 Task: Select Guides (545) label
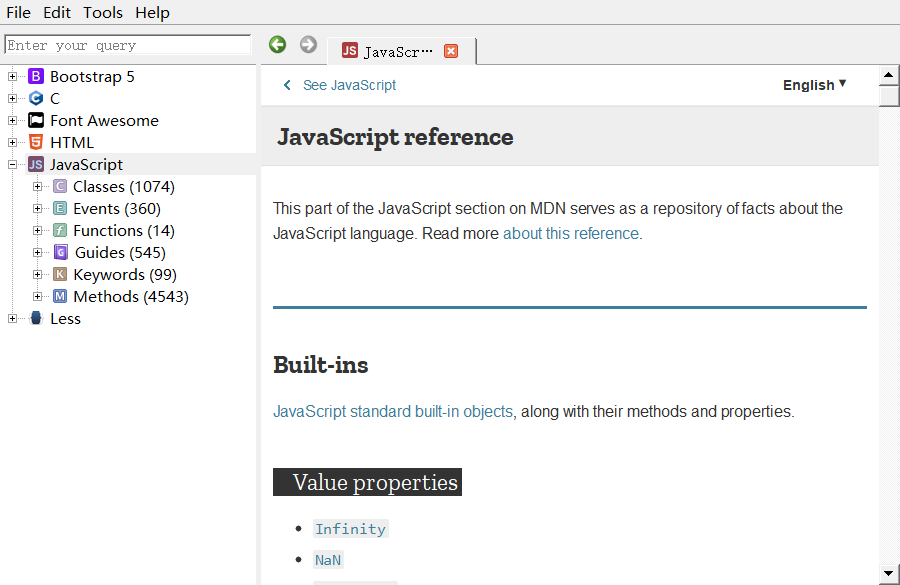coord(121,253)
